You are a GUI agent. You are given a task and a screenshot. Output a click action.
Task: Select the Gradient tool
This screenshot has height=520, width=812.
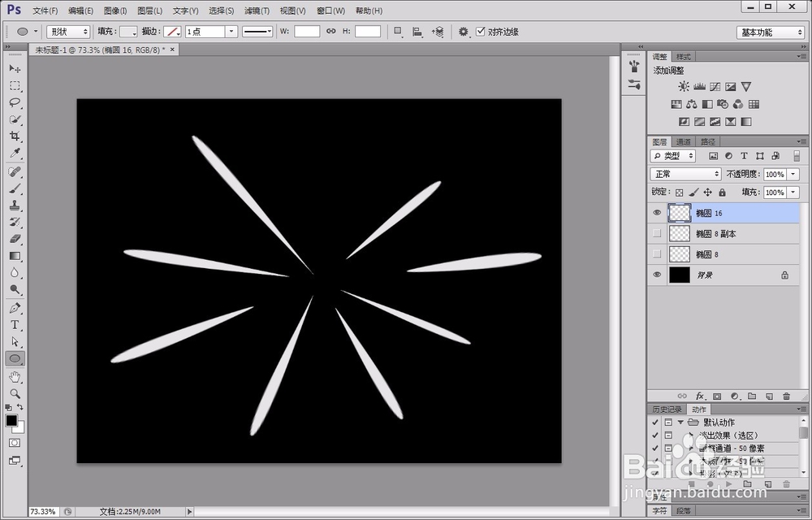pyautogui.click(x=15, y=257)
